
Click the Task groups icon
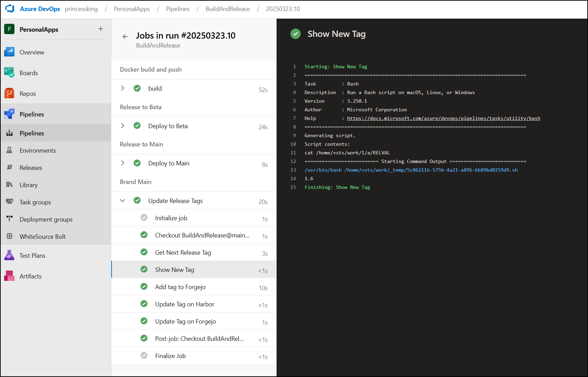click(x=10, y=202)
